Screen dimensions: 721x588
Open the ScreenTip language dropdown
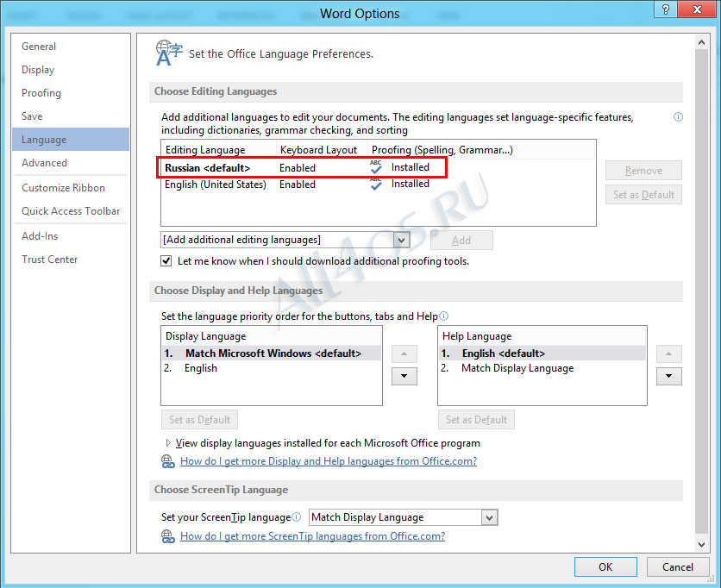click(489, 517)
